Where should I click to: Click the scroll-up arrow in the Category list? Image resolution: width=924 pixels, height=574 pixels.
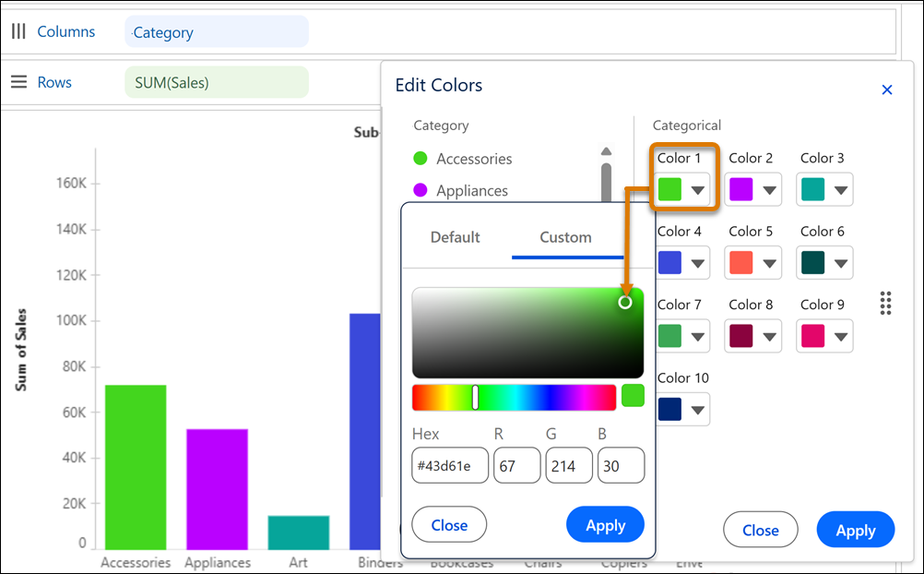[x=606, y=150]
